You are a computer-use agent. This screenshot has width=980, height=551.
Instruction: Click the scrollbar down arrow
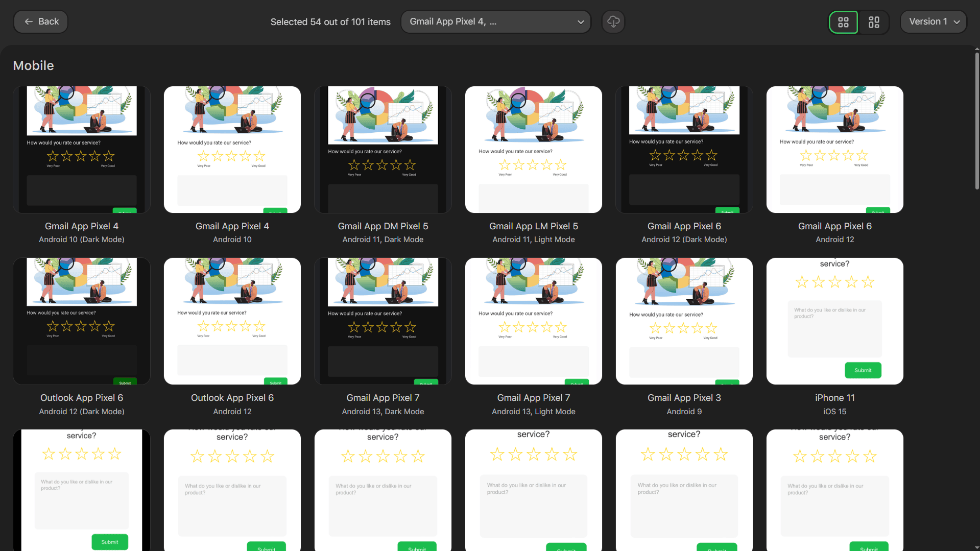(x=977, y=547)
